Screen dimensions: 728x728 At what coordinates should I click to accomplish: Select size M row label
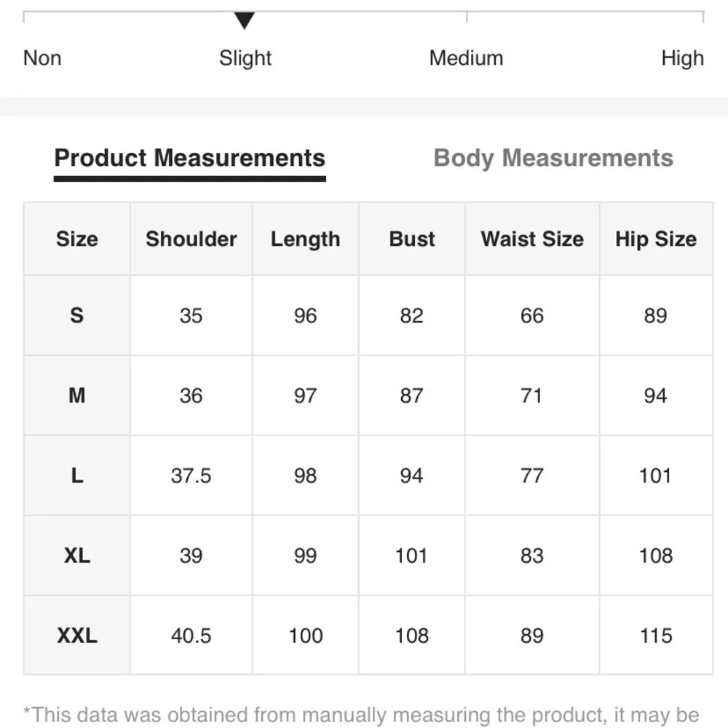click(76, 395)
